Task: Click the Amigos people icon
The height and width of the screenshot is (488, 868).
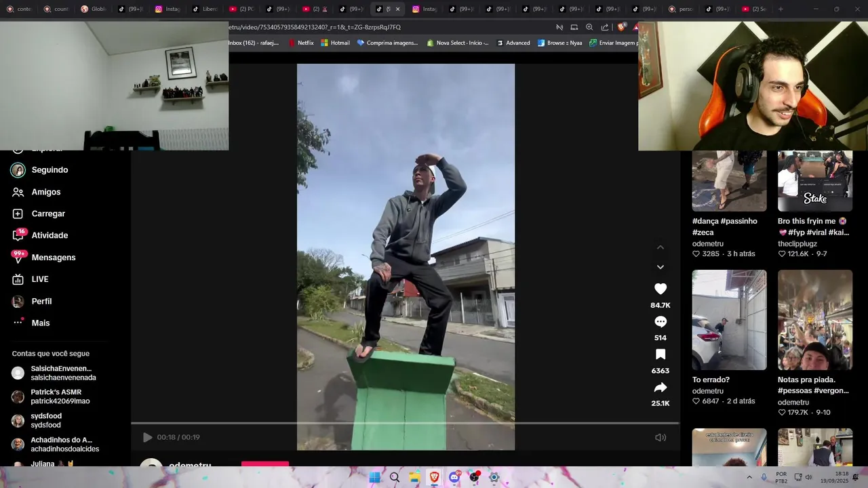Action: click(x=18, y=192)
